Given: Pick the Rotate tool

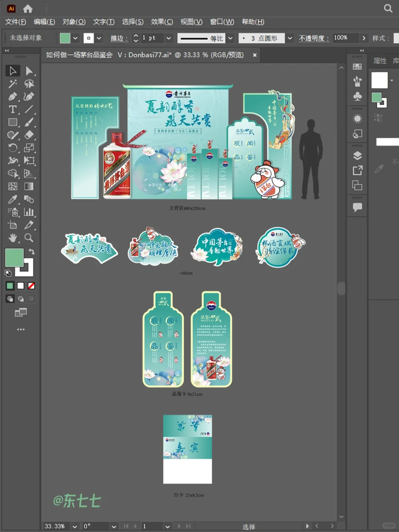Looking at the screenshot, I should (x=13, y=148).
